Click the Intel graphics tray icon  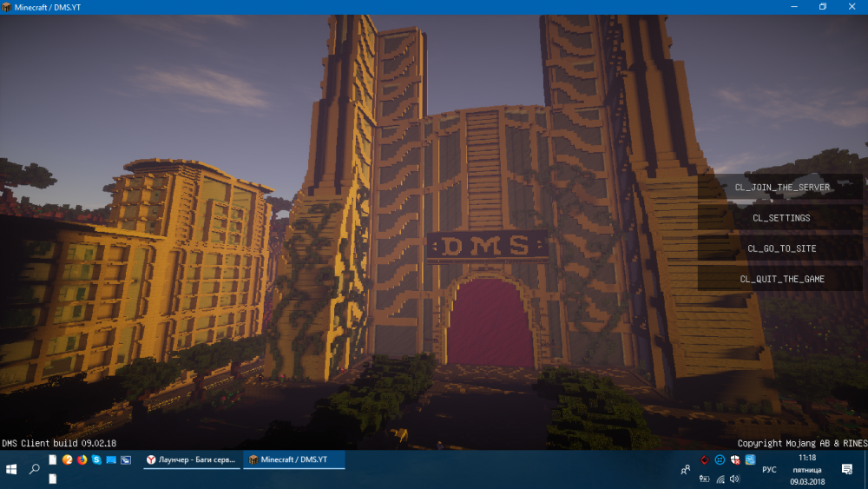[x=750, y=459]
